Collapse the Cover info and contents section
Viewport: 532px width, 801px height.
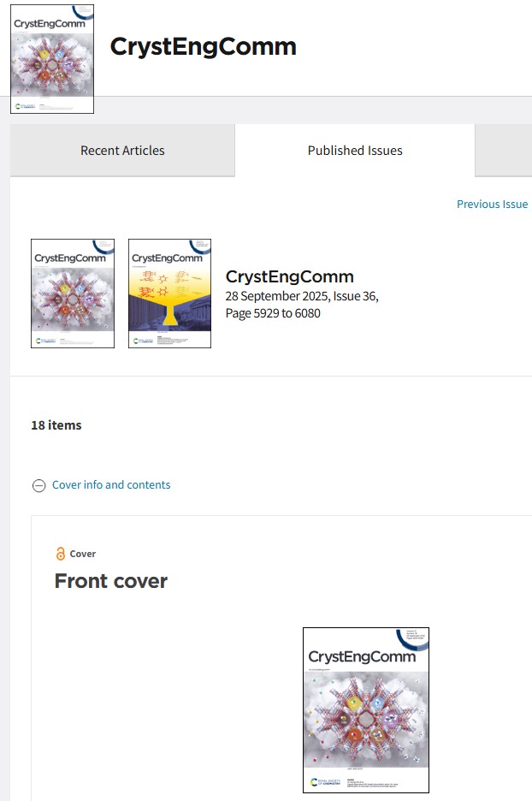coord(38,485)
